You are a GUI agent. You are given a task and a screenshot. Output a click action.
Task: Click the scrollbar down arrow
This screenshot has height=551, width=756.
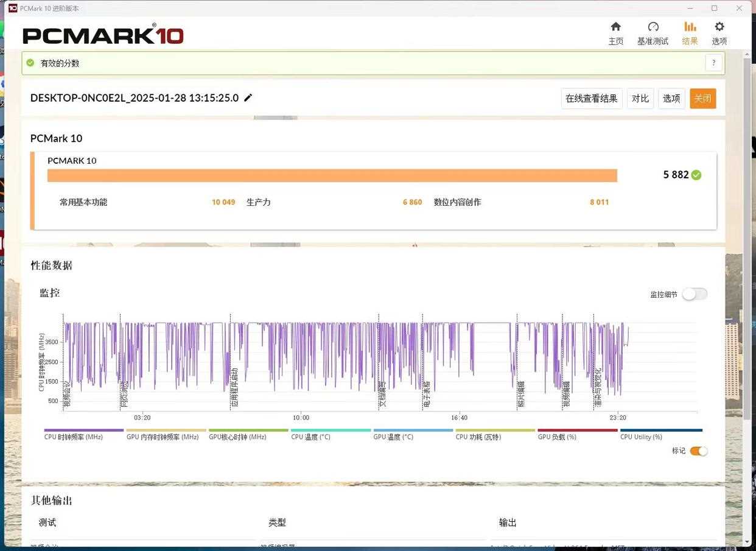(747, 541)
